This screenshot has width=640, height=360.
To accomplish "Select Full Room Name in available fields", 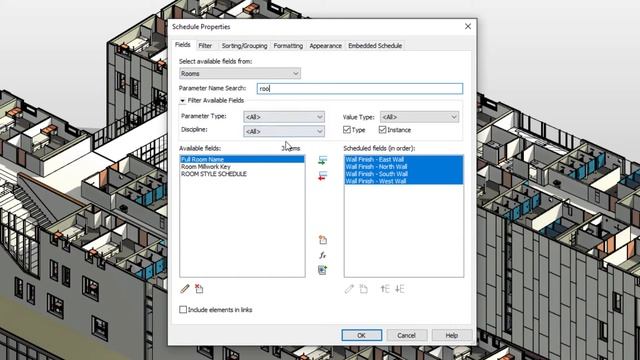I will [x=242, y=159].
